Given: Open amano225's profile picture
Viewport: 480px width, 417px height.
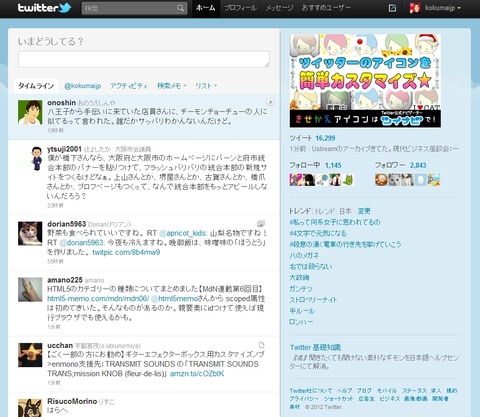Looking at the screenshot, I should click(30, 290).
